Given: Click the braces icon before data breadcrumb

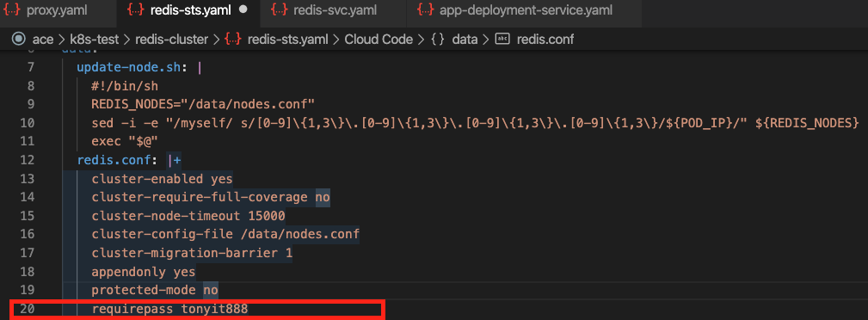Looking at the screenshot, I should [x=437, y=40].
